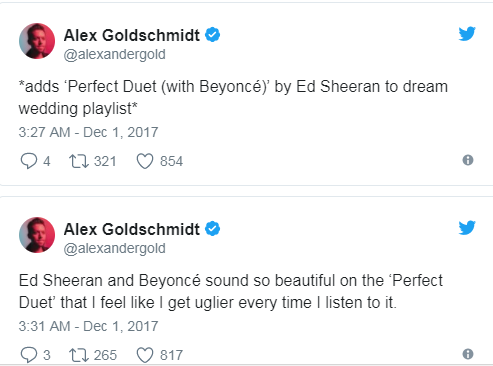Open @alexandergold handle in first tweet

pos(114,54)
